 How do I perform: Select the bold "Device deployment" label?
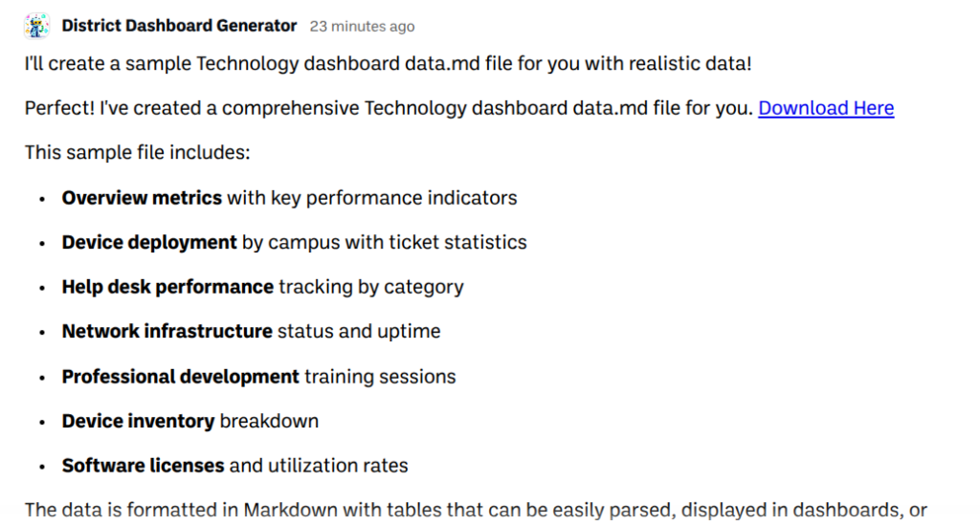pyautogui.click(x=149, y=243)
